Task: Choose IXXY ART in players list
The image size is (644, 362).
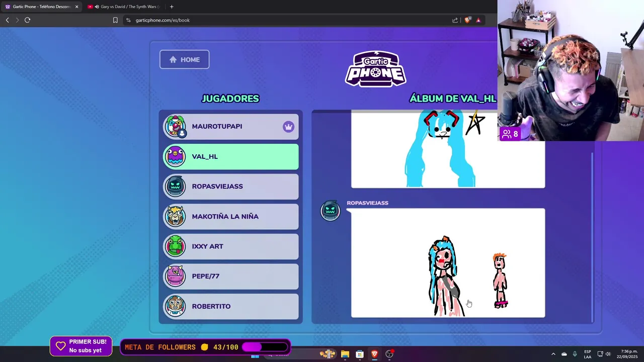Action: pyautogui.click(x=231, y=246)
